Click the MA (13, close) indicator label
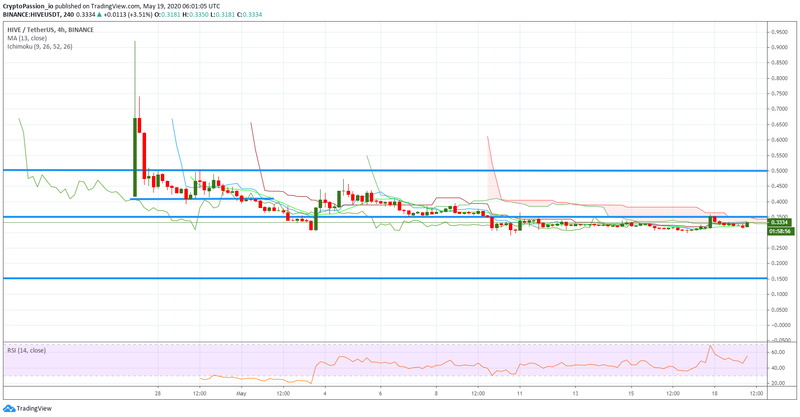The image size is (800, 417). click(27, 38)
